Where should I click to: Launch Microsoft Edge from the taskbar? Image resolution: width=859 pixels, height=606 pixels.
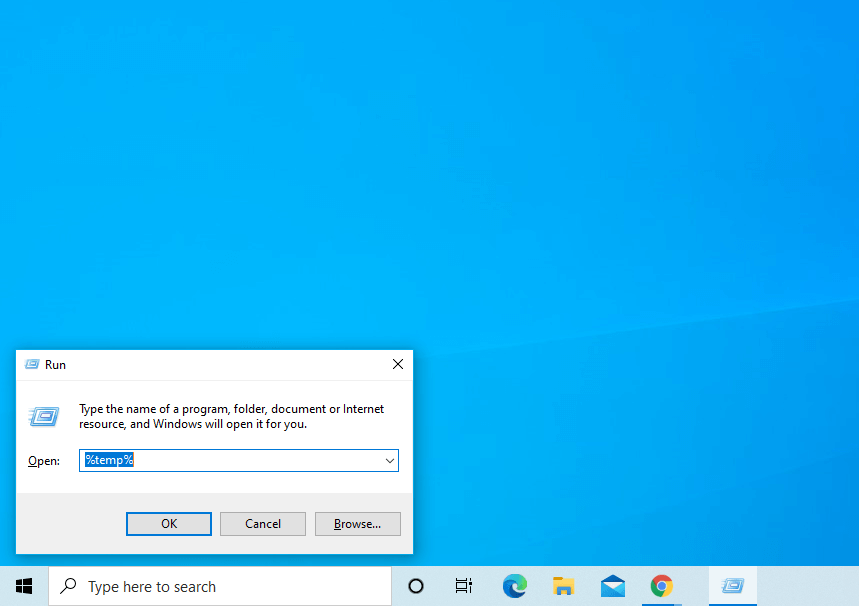(514, 586)
